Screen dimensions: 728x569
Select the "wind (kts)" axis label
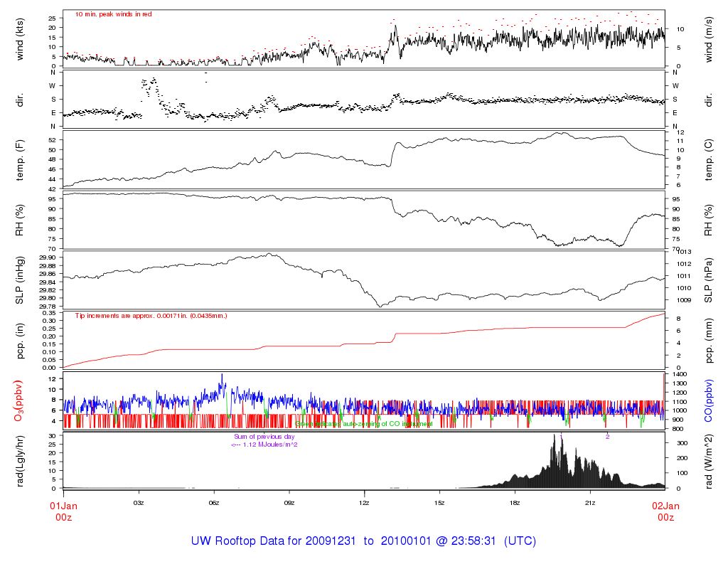tap(19, 39)
